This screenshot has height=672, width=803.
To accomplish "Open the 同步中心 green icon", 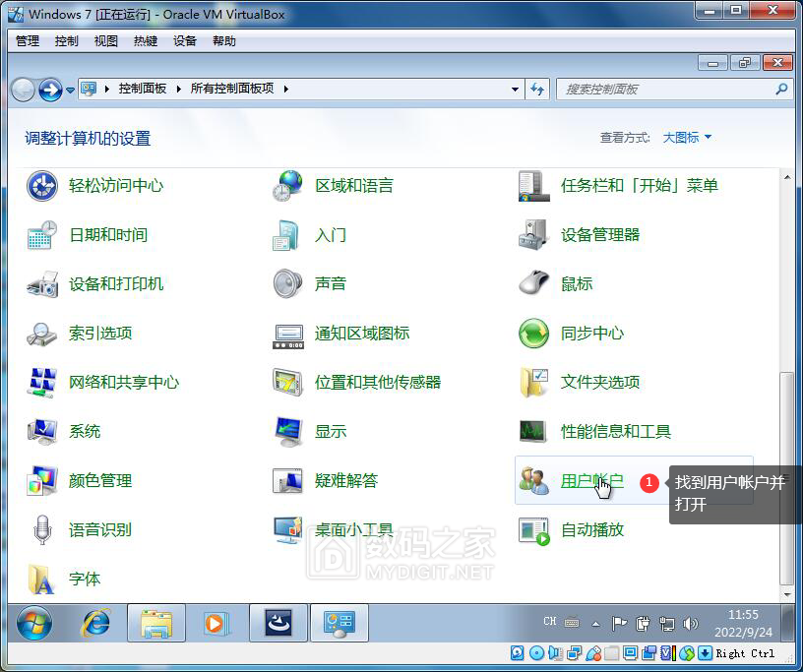I will click(533, 334).
